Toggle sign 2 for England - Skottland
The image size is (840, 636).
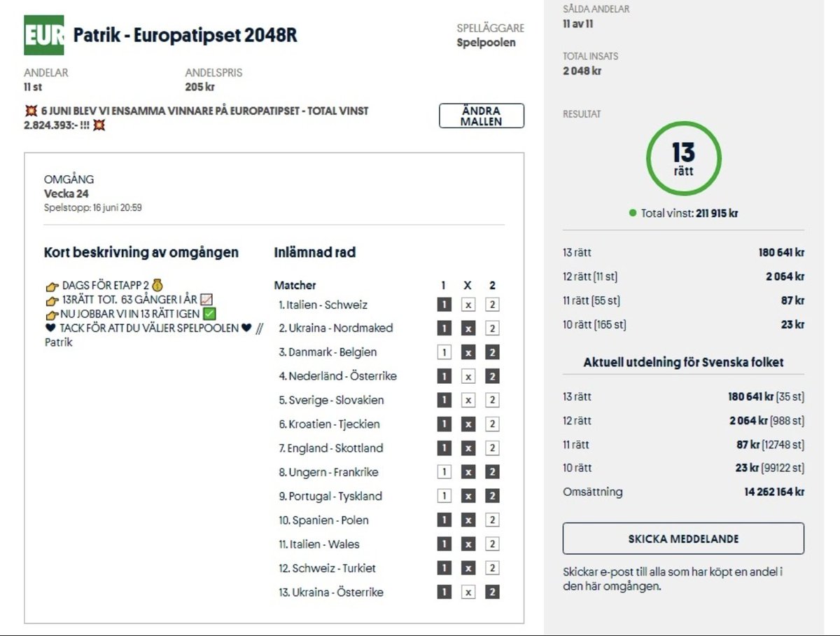pos(492,448)
